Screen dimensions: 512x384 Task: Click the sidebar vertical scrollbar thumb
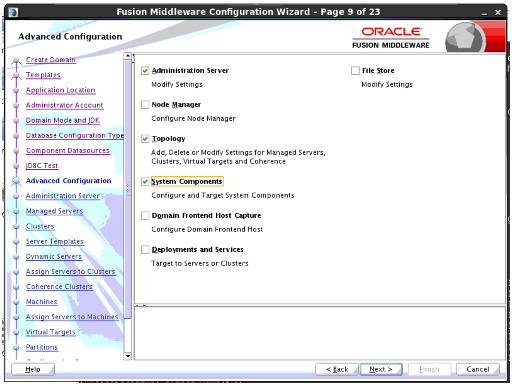point(127,189)
